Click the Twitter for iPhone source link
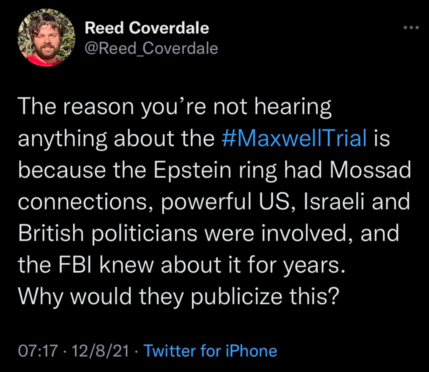The image size is (429, 372). 210,351
